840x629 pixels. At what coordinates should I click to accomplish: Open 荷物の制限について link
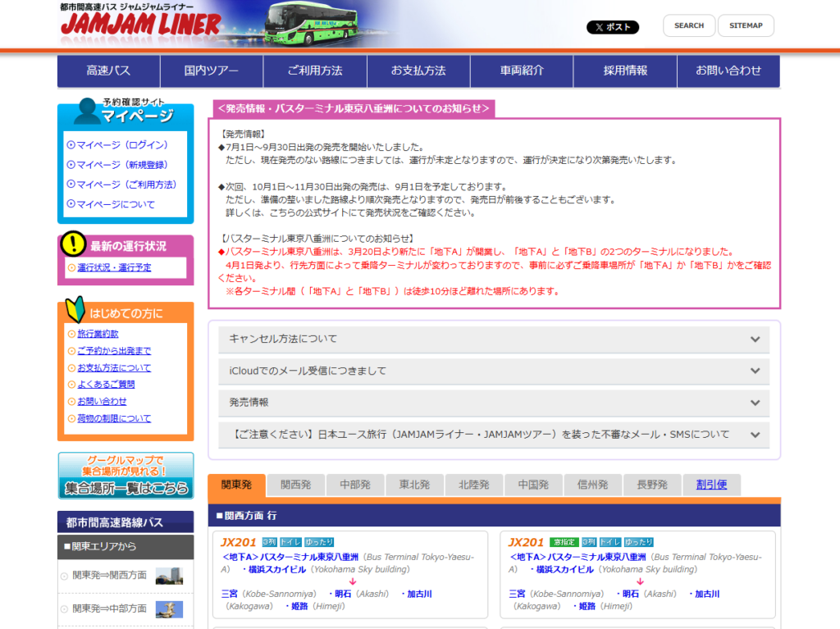click(114, 418)
